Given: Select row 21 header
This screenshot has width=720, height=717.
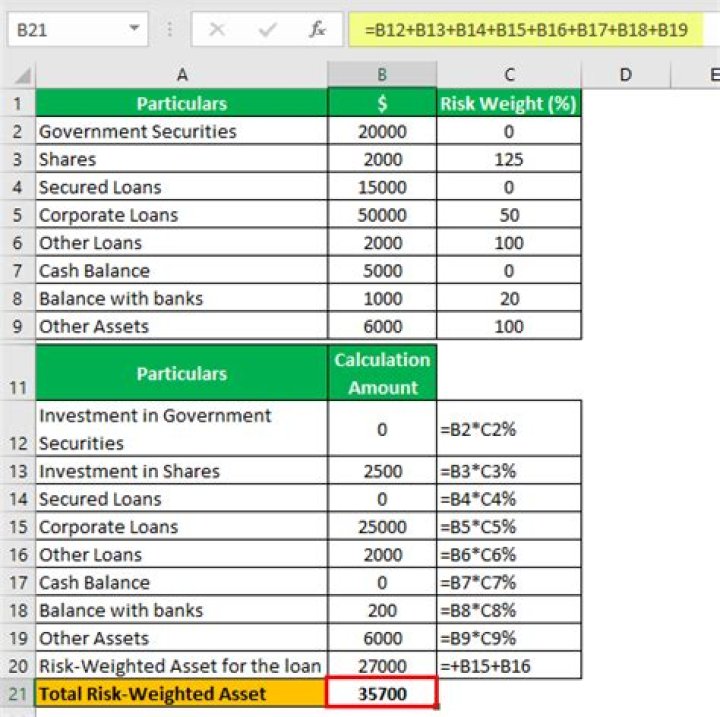Looking at the screenshot, I should point(17,693).
